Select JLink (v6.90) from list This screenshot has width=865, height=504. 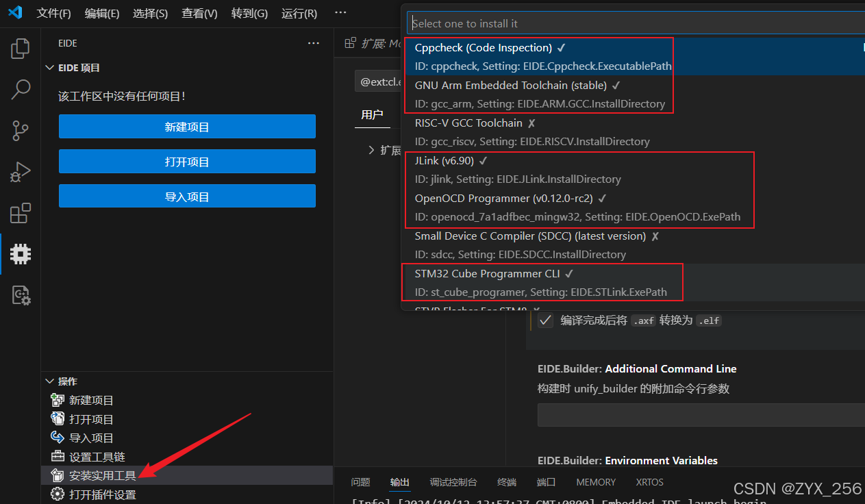(x=634, y=170)
